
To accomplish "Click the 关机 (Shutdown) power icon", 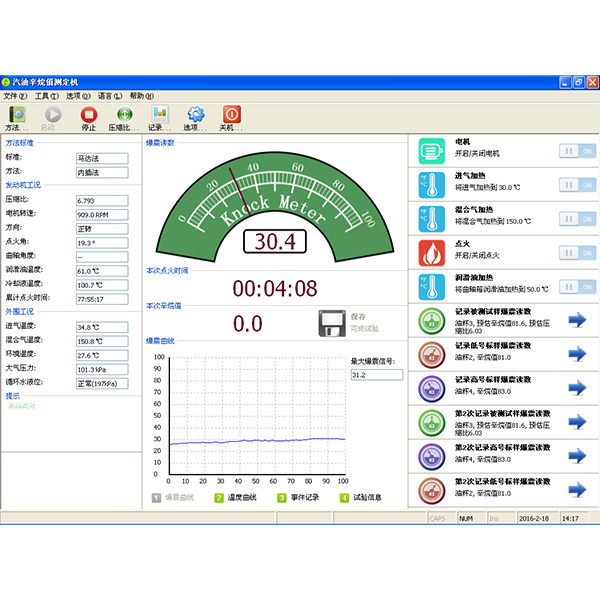I will [232, 114].
